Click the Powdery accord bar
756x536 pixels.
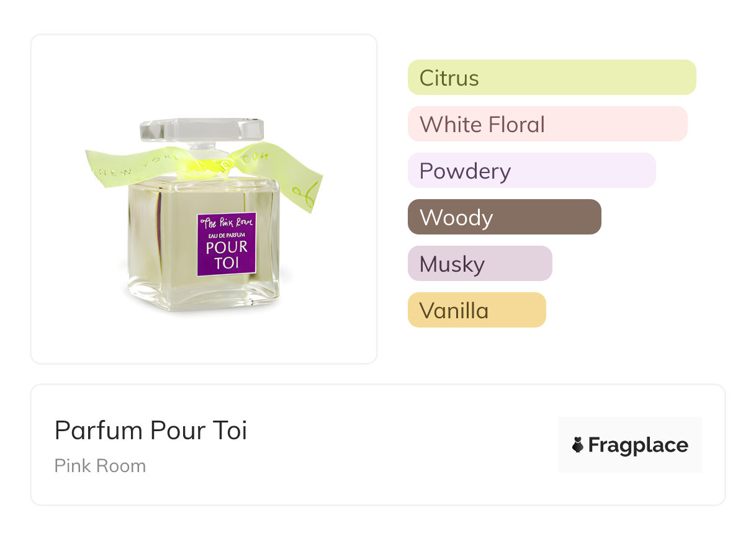(531, 171)
